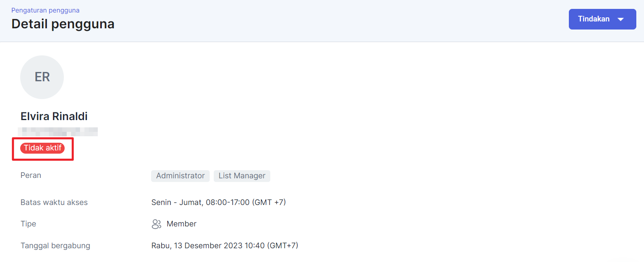Image resolution: width=644 pixels, height=262 pixels.
Task: Click the ER avatar circle
Action: pyautogui.click(x=42, y=77)
